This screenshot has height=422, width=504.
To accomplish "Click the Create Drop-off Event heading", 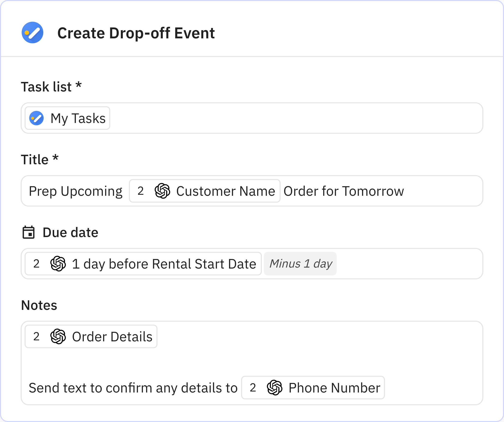I will tap(136, 32).
